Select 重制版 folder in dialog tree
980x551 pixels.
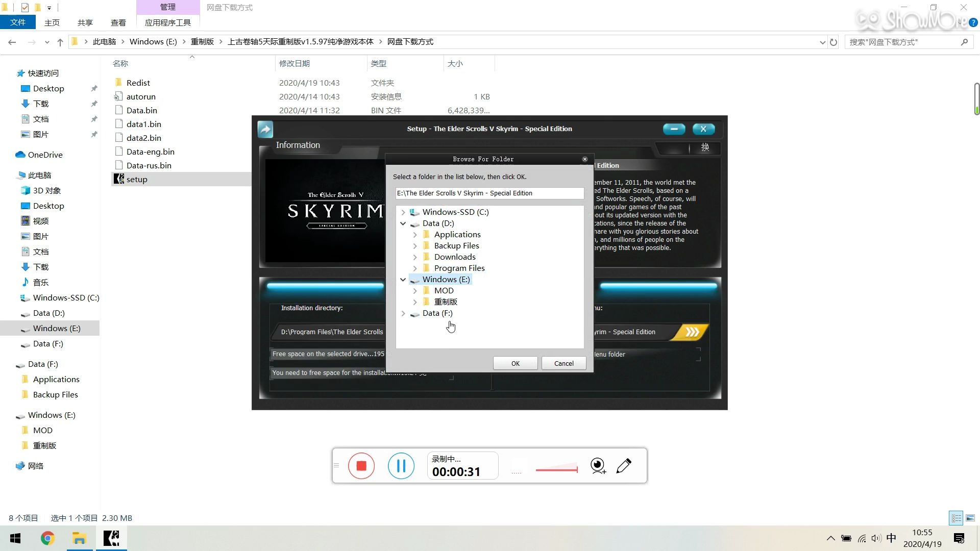tap(445, 302)
